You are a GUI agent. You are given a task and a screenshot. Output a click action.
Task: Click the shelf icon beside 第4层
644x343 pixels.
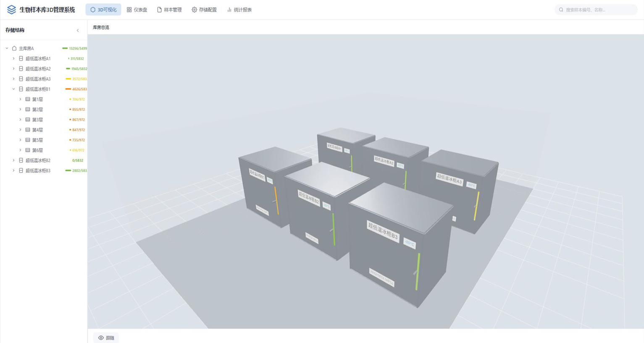[28, 130]
